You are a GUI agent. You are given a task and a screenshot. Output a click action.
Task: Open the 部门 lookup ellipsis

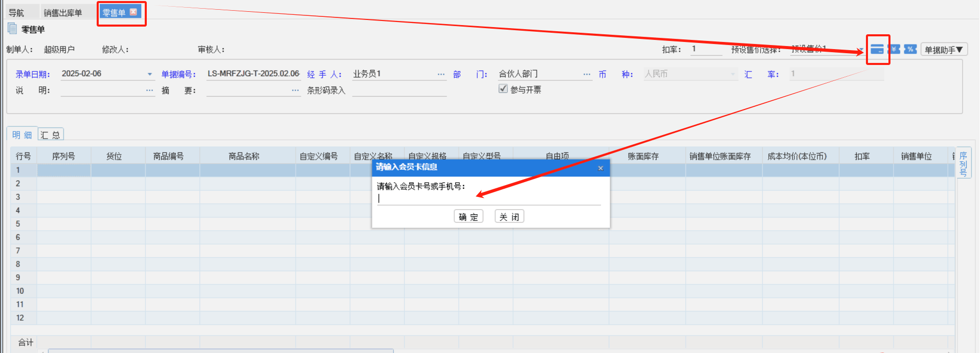[x=587, y=74]
